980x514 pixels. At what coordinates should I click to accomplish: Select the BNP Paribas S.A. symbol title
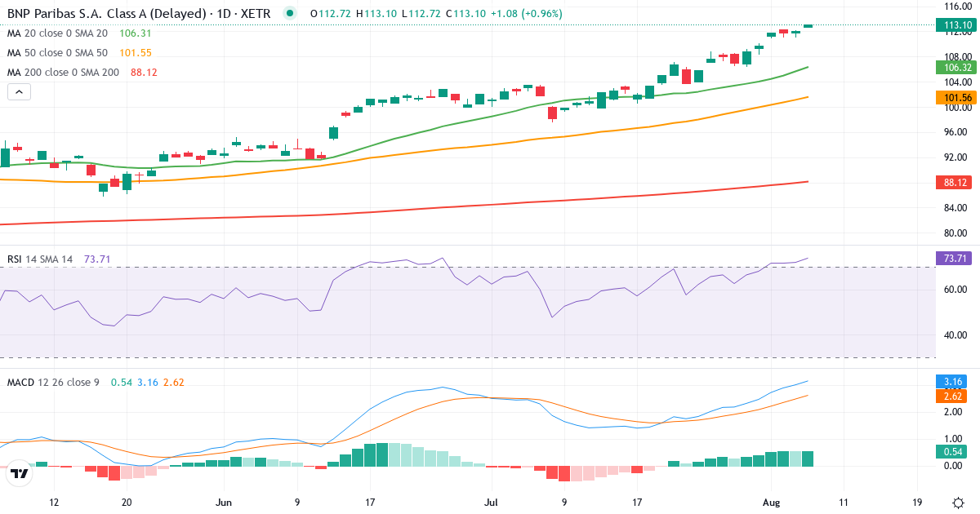coord(139,14)
